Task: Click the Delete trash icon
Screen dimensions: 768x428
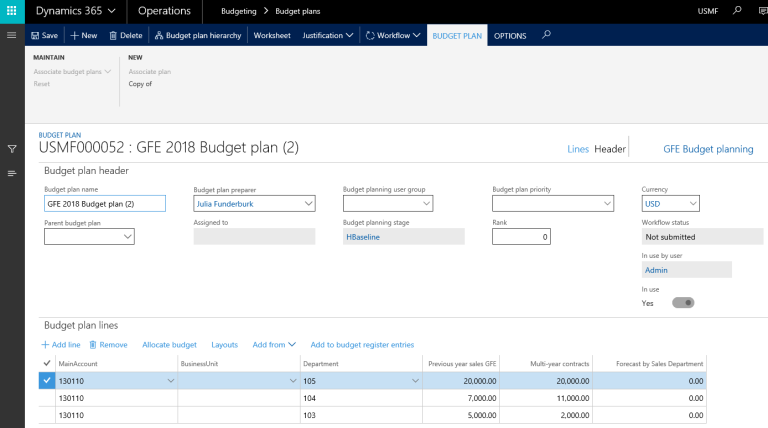Action: 112,35
